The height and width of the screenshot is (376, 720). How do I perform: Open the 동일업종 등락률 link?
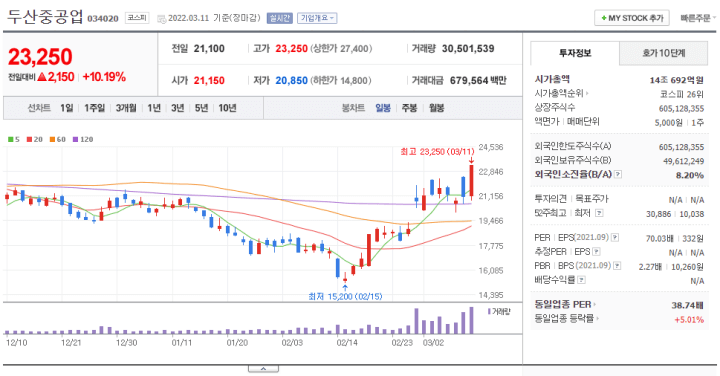click(x=567, y=318)
